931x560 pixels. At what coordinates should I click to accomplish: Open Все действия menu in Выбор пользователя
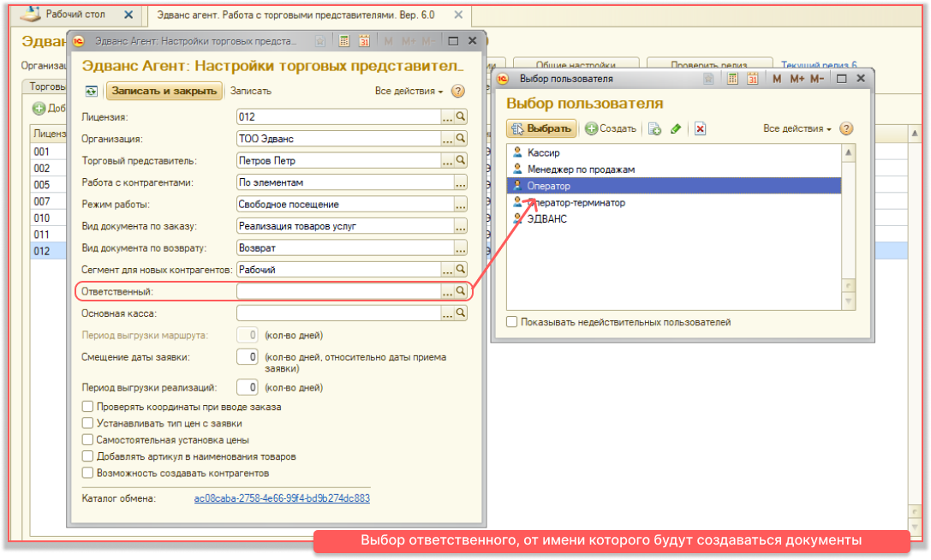tap(797, 128)
